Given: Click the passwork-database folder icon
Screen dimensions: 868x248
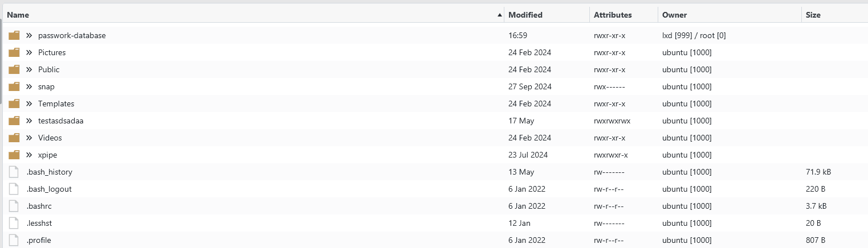Looking at the screenshot, I should point(14,35).
